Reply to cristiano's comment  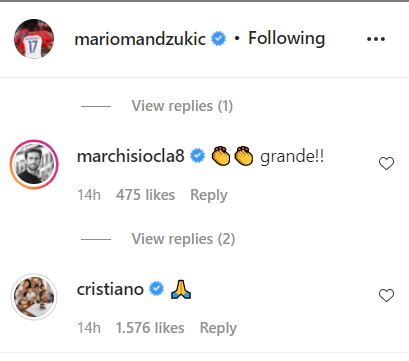pos(218,328)
